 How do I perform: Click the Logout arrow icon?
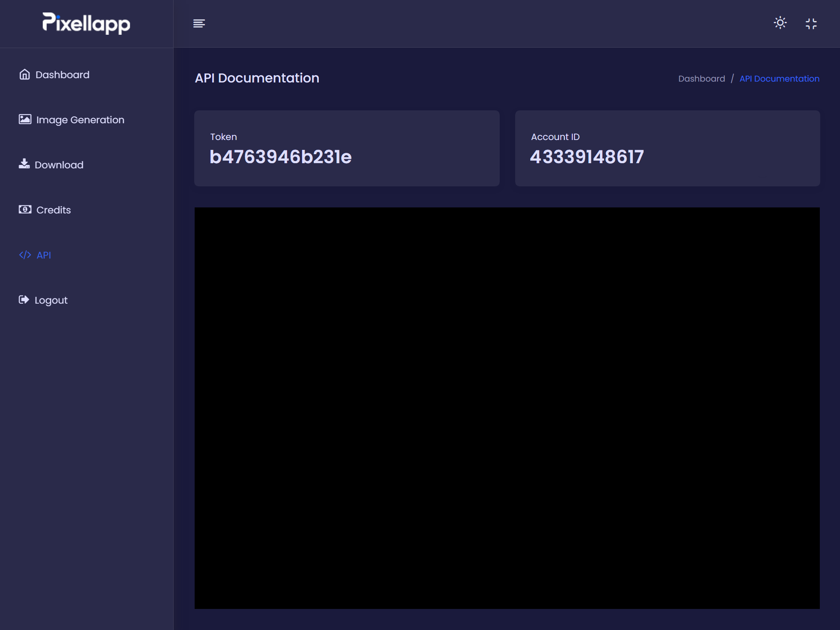pyautogui.click(x=24, y=299)
